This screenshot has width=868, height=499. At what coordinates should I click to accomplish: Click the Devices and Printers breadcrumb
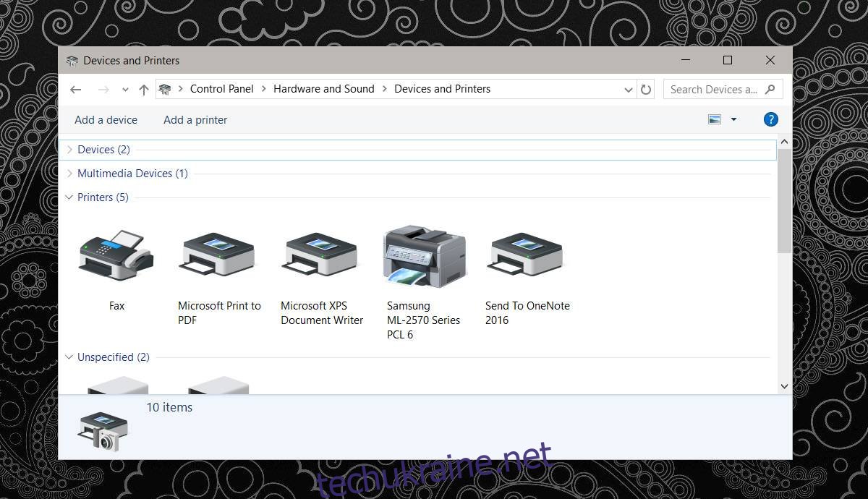(442, 89)
